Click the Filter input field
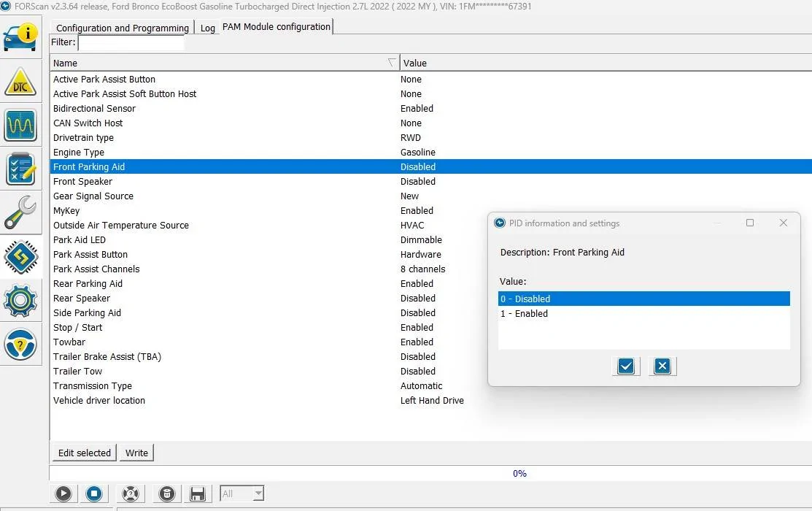812x511 pixels. (x=131, y=42)
